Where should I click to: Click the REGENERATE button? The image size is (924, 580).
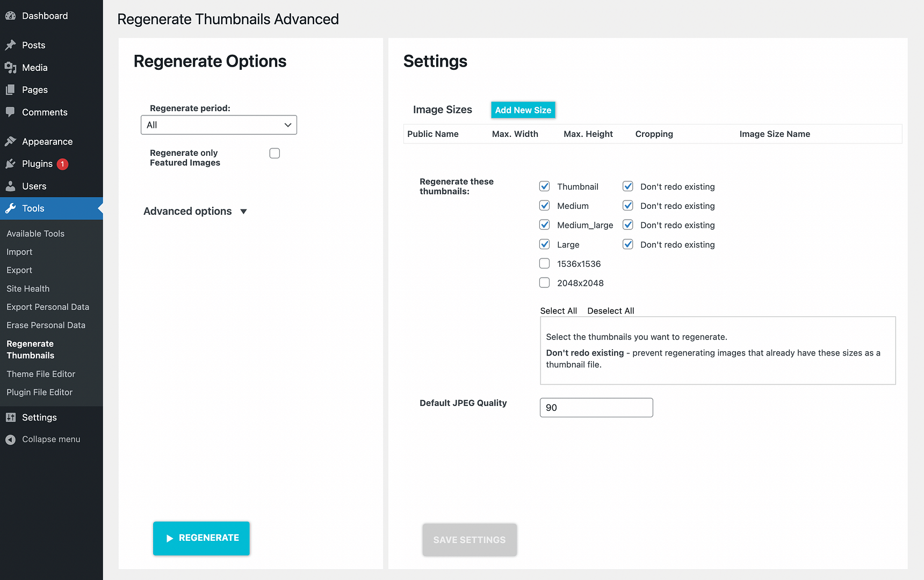point(201,538)
